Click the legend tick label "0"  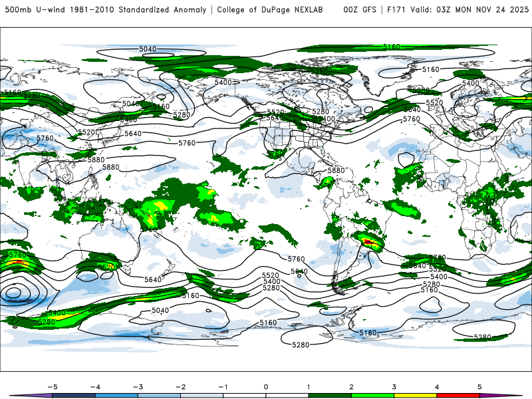(265, 387)
